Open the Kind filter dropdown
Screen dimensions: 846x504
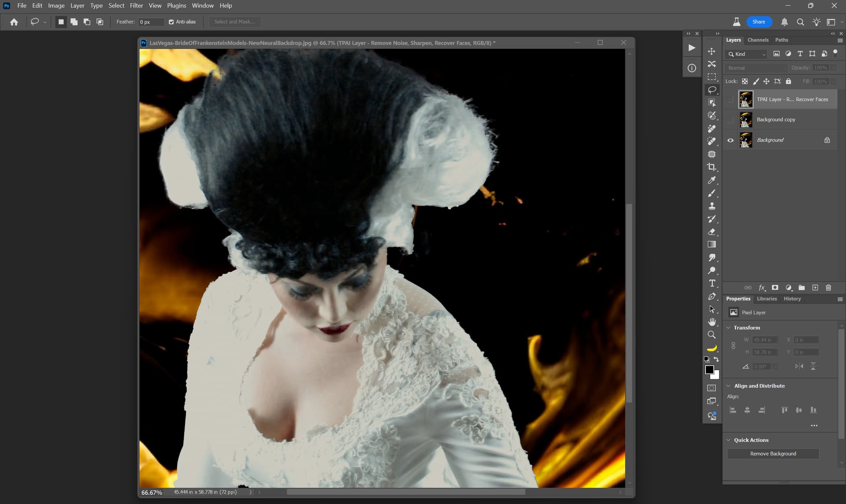(747, 54)
